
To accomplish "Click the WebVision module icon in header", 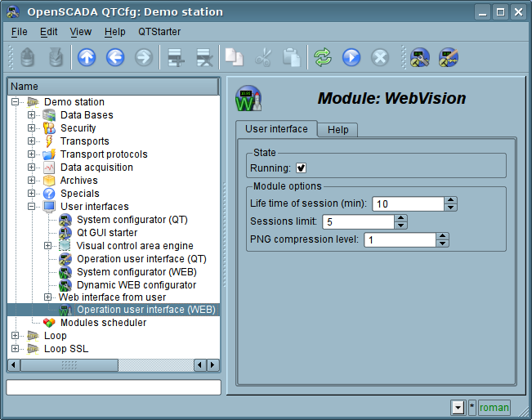I will (x=248, y=98).
